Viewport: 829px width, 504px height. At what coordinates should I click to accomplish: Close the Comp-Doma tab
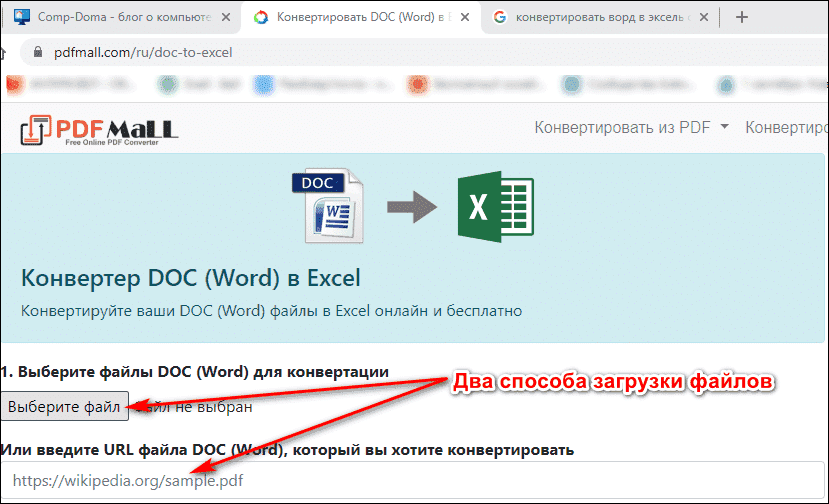coord(226,17)
